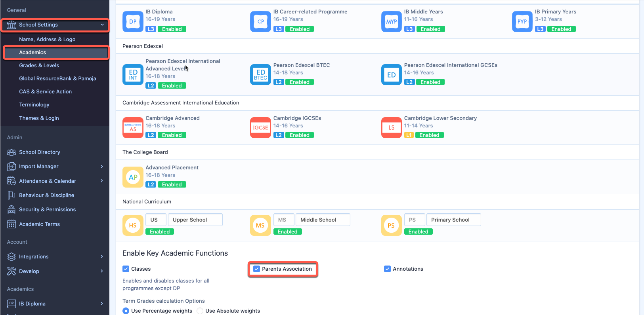
Task: Edit the PS abbreviation field
Action: [x=415, y=220]
